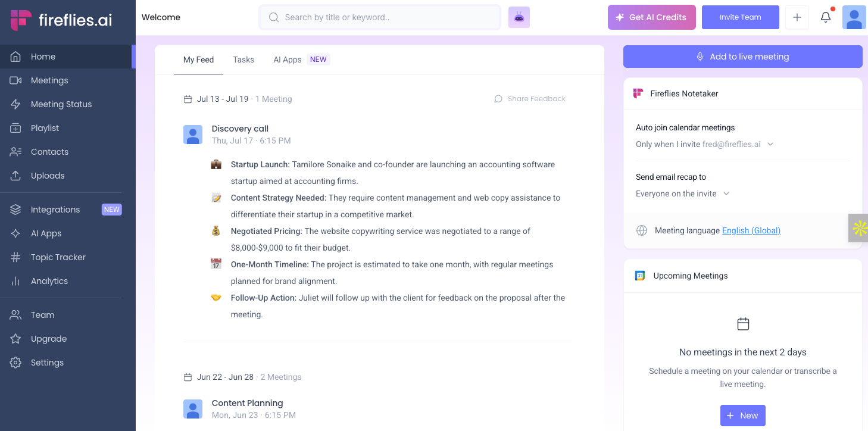Open the Discovery call meeting title
868x431 pixels.
click(240, 129)
